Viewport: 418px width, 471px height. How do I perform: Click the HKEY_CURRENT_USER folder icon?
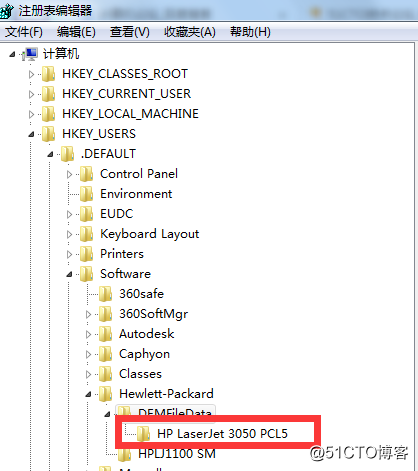click(x=49, y=94)
